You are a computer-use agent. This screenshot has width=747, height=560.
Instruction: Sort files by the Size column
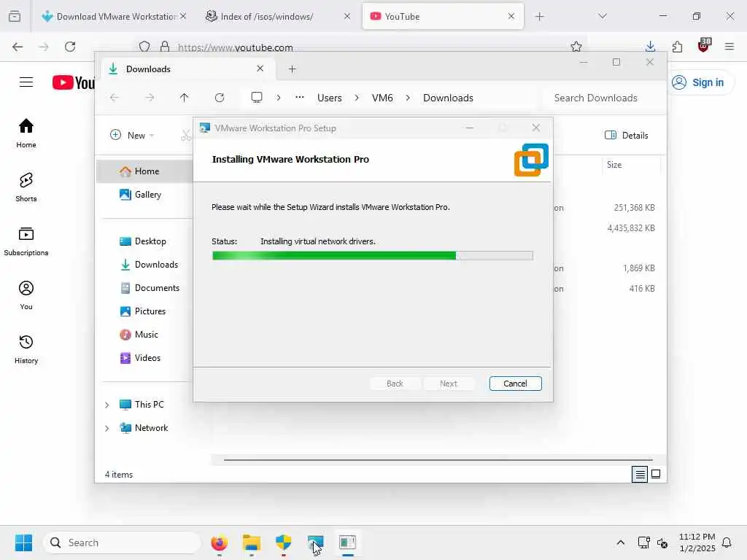(x=631, y=165)
